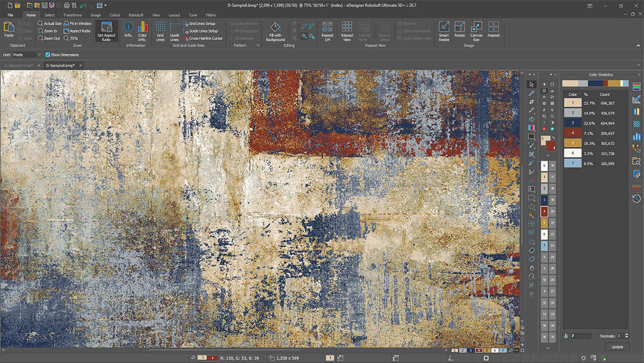Switch to the Colors ribbon tab
The image size is (644, 363).
pos(114,15)
